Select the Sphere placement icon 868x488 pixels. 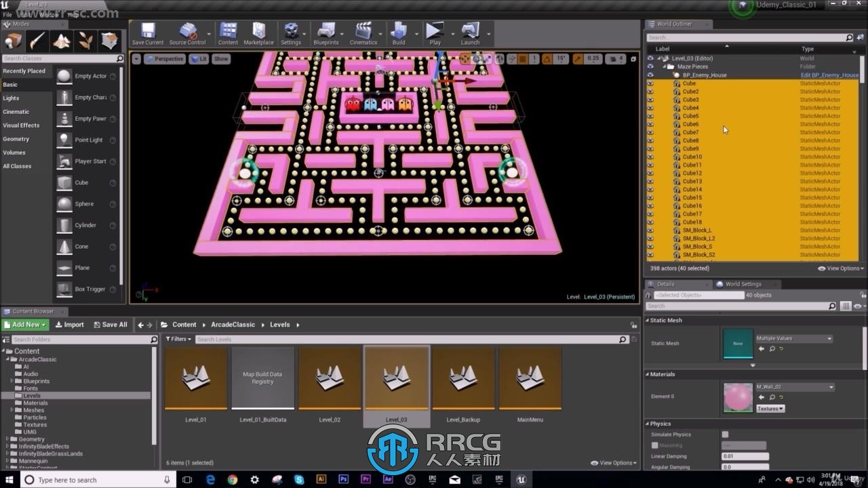click(x=64, y=203)
